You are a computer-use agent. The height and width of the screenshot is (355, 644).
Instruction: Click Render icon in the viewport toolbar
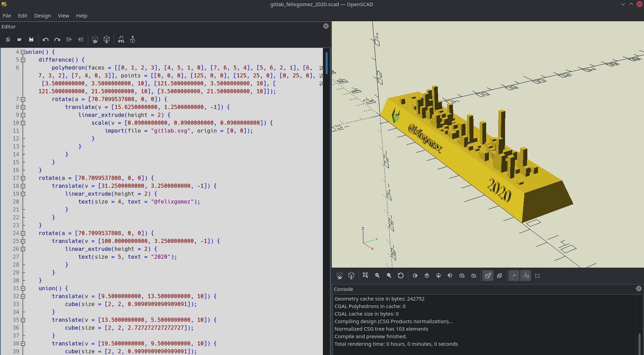tap(351, 276)
